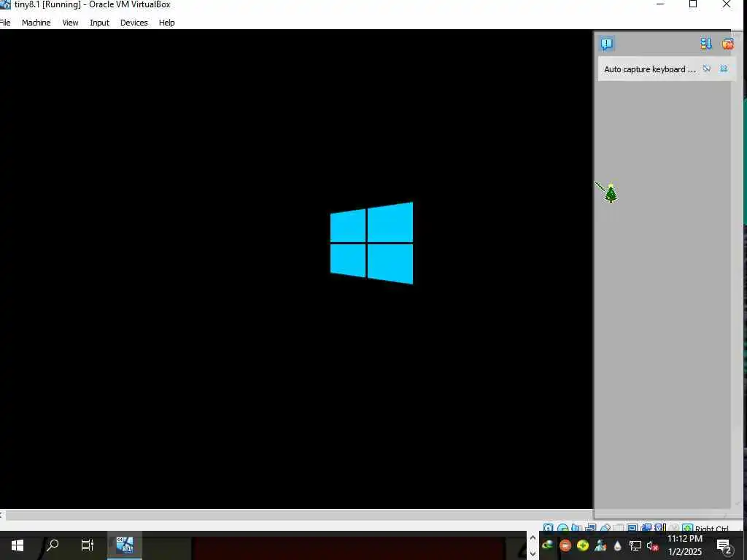The width and height of the screenshot is (747, 560).
Task: Open the Help menu
Action: [x=167, y=23]
